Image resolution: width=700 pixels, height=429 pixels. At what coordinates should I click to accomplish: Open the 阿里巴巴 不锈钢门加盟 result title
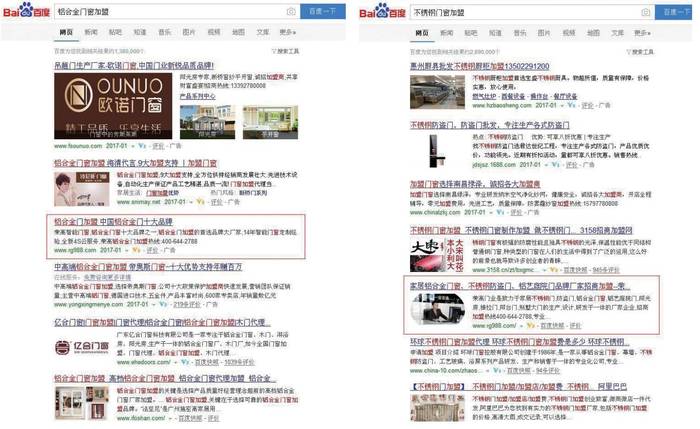click(518, 386)
